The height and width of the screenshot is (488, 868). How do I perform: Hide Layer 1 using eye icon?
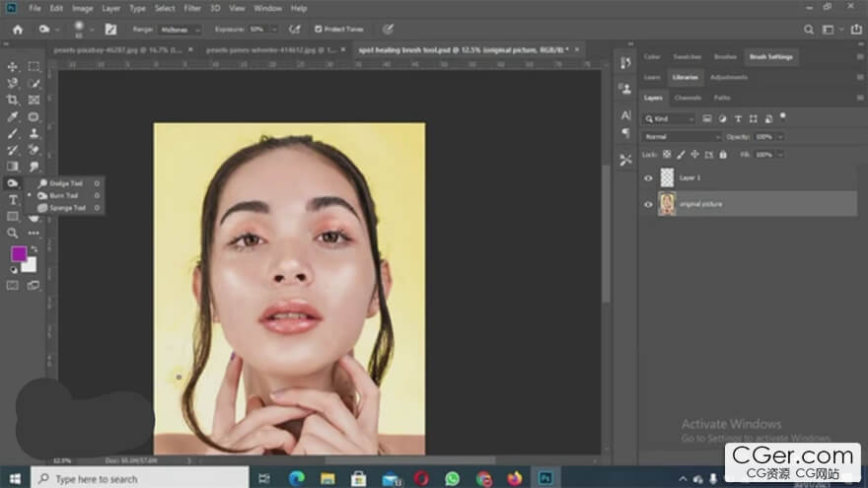coord(648,178)
